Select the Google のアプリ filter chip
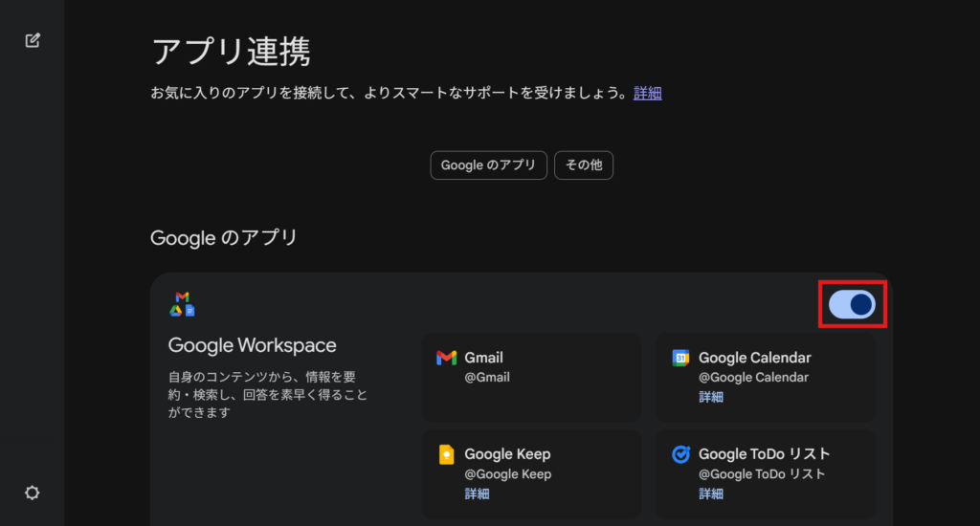980x526 pixels. click(x=488, y=164)
